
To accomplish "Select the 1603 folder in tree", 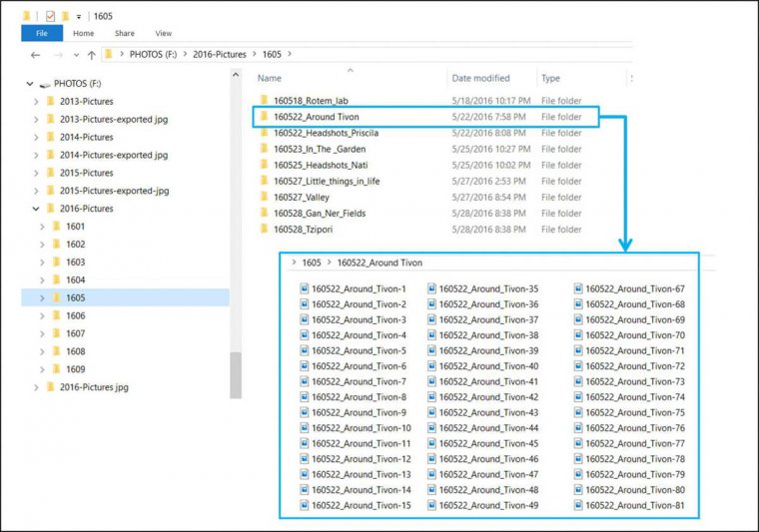I will pyautogui.click(x=75, y=263).
